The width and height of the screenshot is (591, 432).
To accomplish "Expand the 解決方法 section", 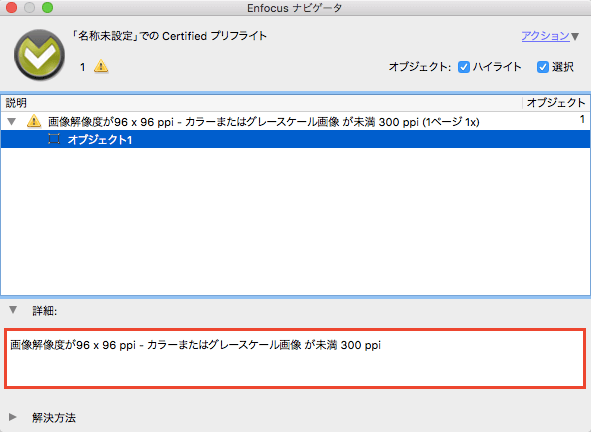I will pyautogui.click(x=13, y=417).
